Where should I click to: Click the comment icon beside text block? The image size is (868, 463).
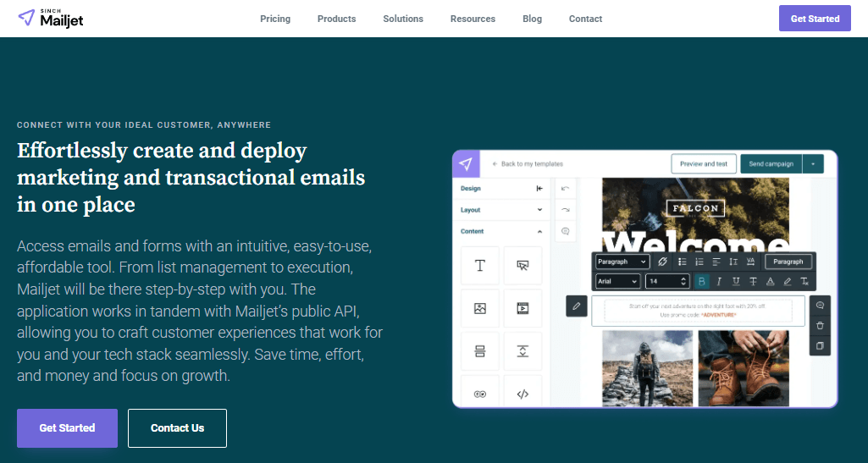[820, 306]
